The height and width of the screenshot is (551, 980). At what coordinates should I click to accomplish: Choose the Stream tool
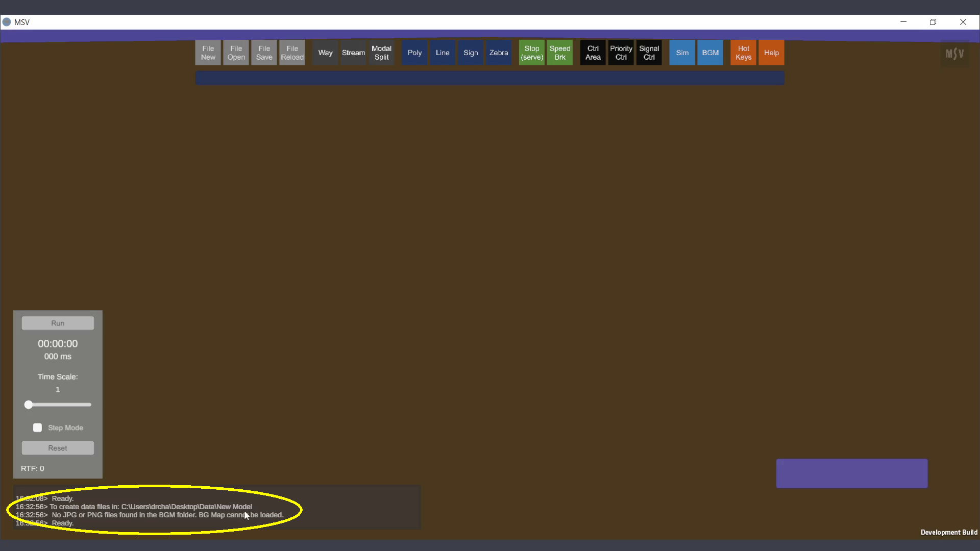coord(353,53)
